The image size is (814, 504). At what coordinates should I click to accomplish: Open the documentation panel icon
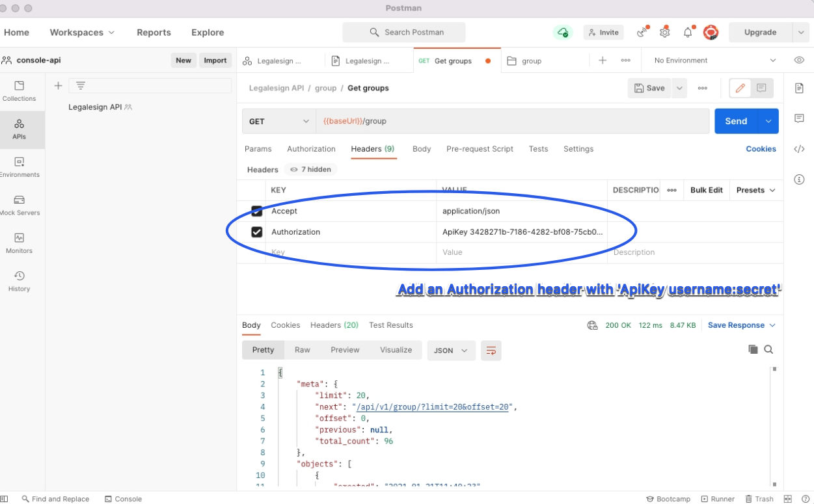tap(799, 88)
